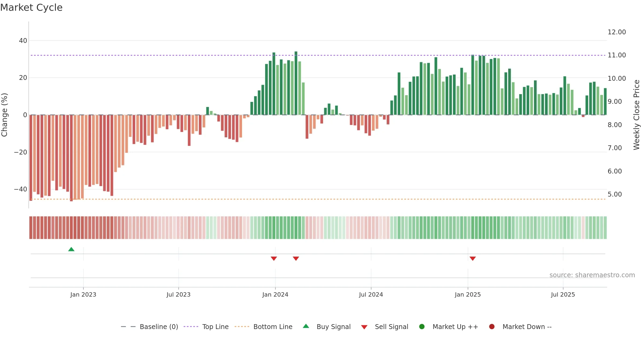644x362 pixels.
Task: Click the 6.00 price tick label
Action: click(615, 171)
